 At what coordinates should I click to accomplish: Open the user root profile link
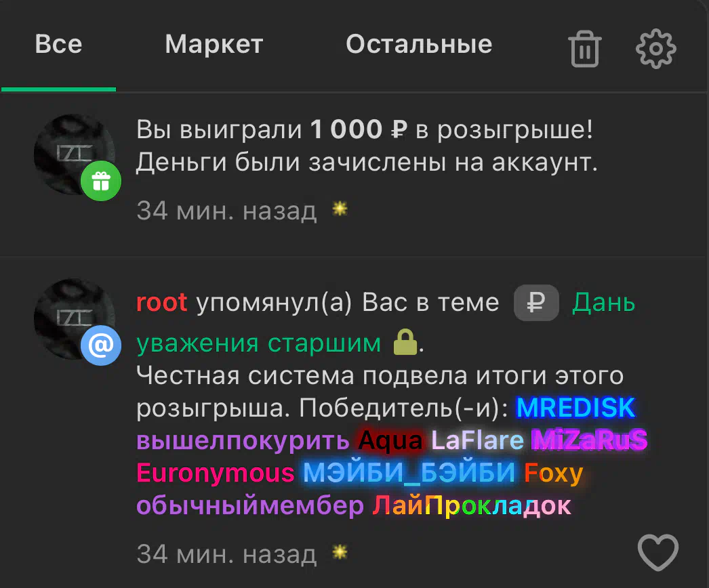[162, 302]
